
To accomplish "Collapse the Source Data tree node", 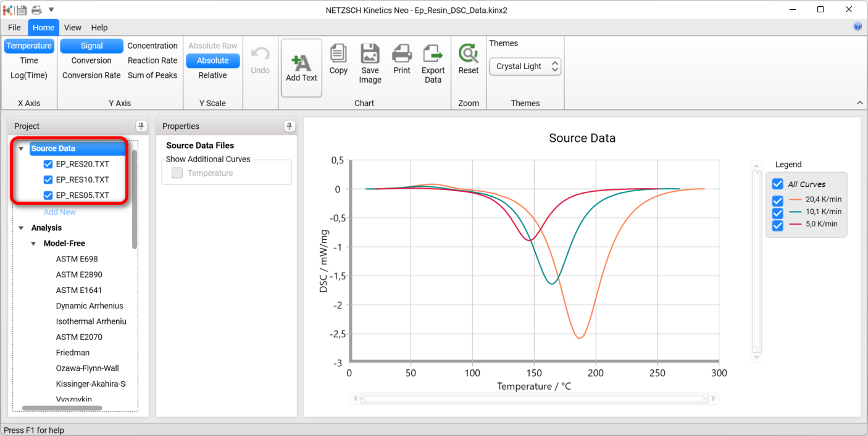I will [21, 149].
